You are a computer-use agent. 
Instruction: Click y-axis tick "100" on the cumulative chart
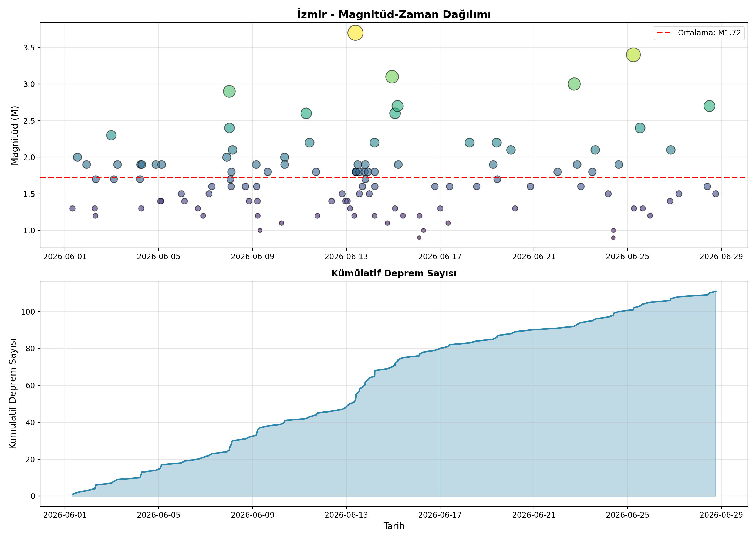[28, 312]
